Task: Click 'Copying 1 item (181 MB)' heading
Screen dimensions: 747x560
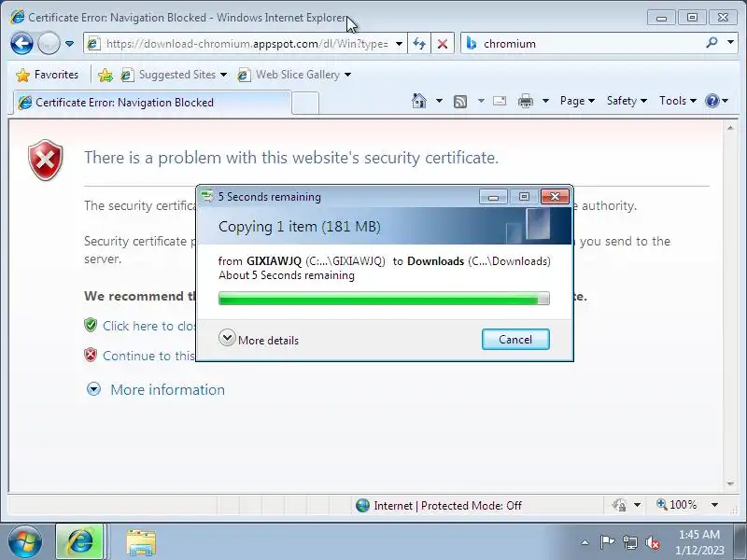Action: tap(299, 227)
